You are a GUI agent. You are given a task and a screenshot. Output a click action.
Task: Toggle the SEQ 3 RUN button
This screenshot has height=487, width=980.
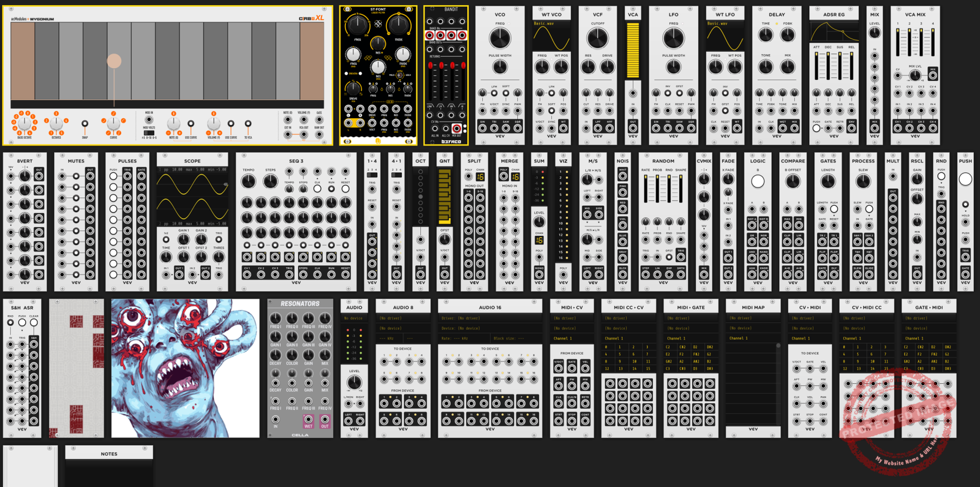click(331, 189)
